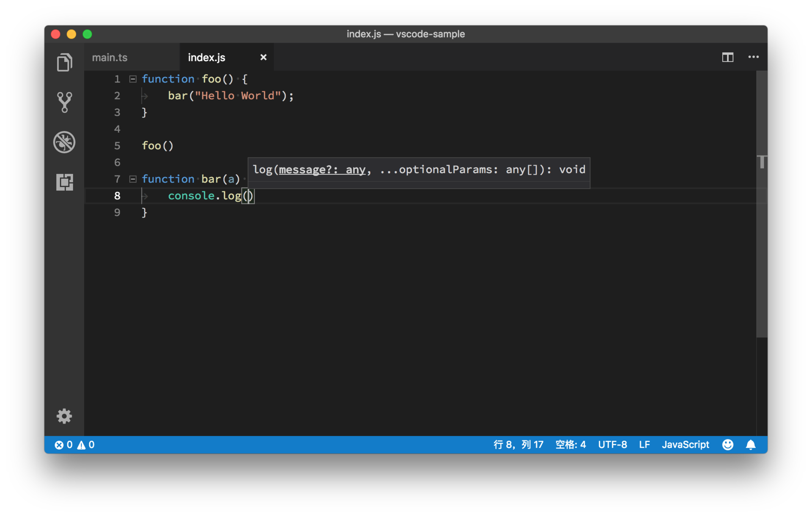Collapse the bar function fold marker
812x517 pixels.
tap(133, 179)
